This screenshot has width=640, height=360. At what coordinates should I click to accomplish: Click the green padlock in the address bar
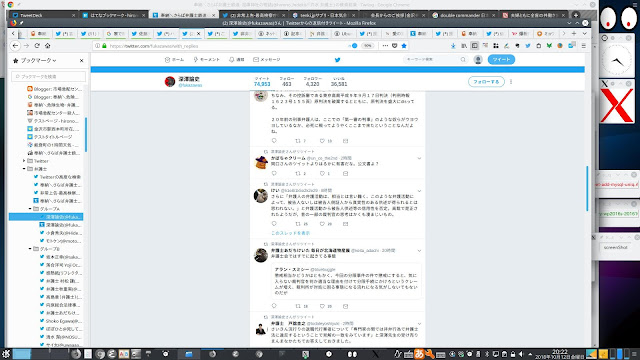(x=104, y=46)
